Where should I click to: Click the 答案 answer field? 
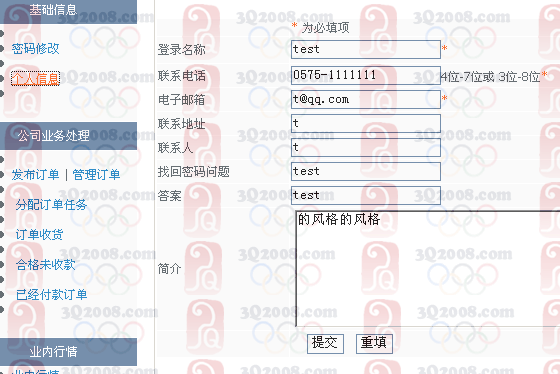click(x=366, y=195)
